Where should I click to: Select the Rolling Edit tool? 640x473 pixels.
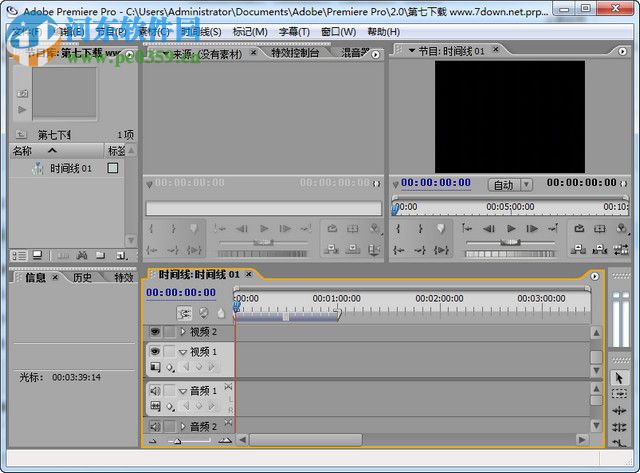[x=619, y=427]
